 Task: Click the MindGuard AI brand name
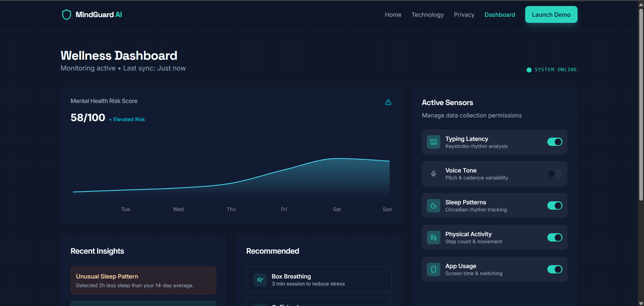99,14
